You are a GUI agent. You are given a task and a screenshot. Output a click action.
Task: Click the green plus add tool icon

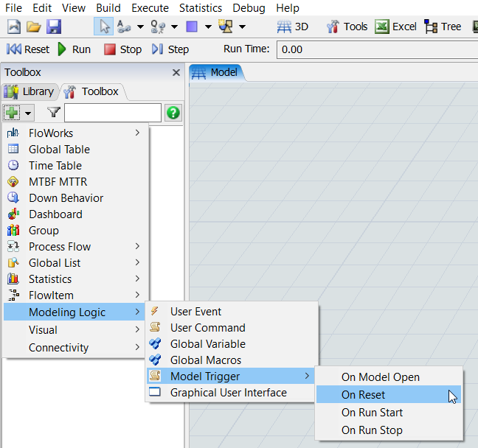[x=13, y=113]
